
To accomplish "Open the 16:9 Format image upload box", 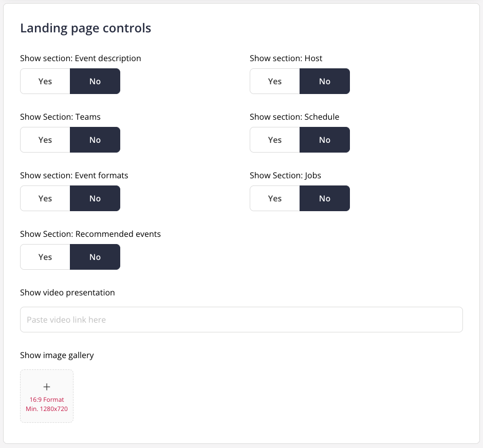I will [x=47, y=396].
